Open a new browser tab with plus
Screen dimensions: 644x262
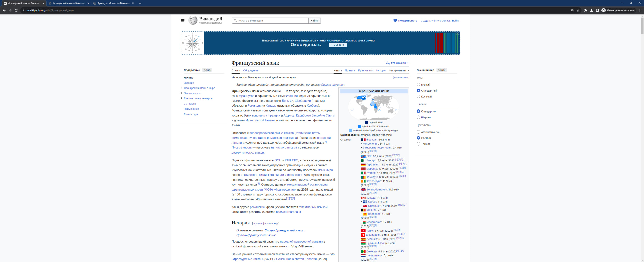click(140, 3)
